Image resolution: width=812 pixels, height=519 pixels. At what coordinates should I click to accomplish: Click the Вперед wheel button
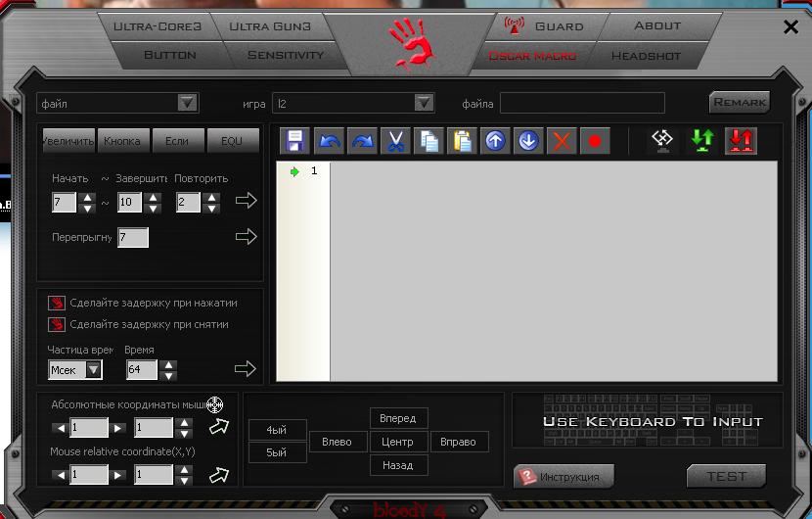[399, 418]
